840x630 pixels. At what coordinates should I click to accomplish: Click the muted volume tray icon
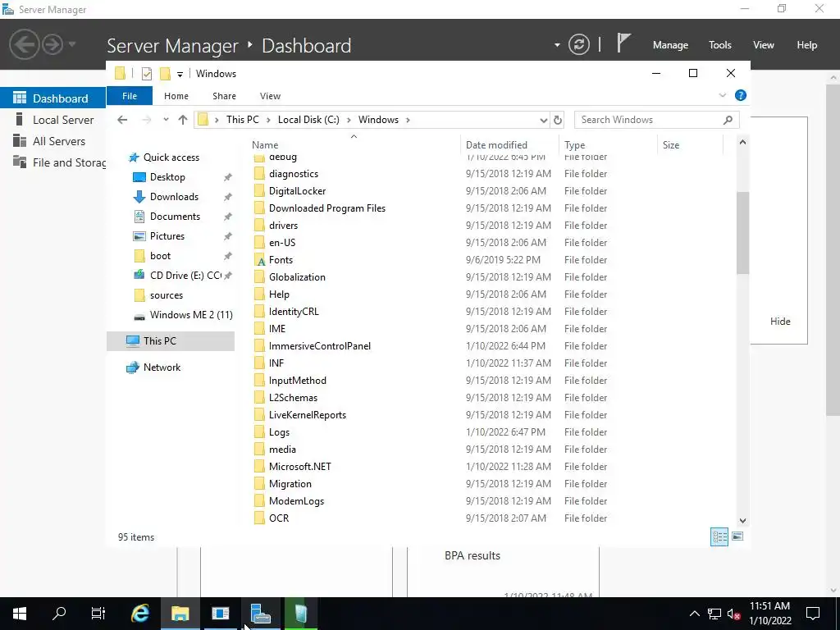pyautogui.click(x=733, y=614)
